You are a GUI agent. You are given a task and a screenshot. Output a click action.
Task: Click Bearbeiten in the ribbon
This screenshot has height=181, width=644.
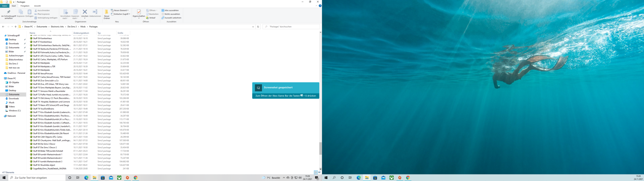click(152, 14)
